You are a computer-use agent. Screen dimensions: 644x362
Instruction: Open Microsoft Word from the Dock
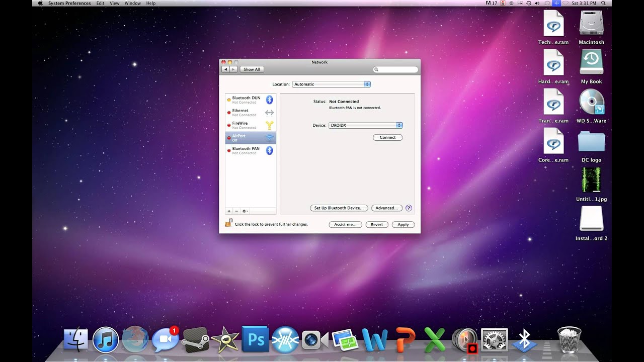375,340
